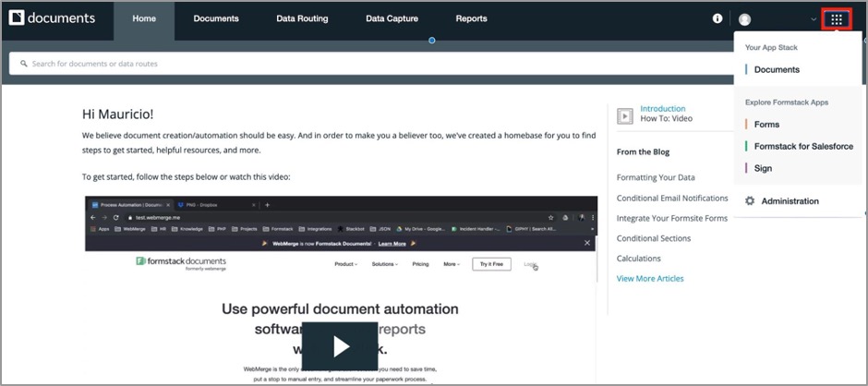
Task: Open the Introduction how-to video link
Action: [662, 109]
